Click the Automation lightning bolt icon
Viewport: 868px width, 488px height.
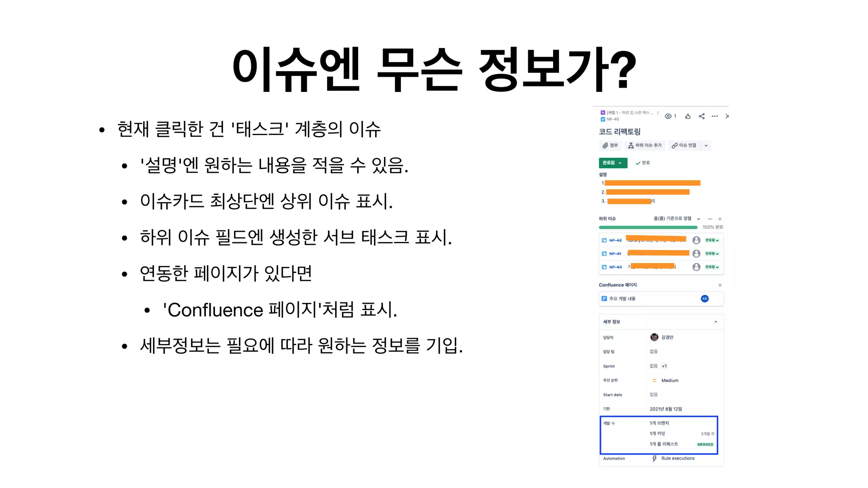point(654,458)
